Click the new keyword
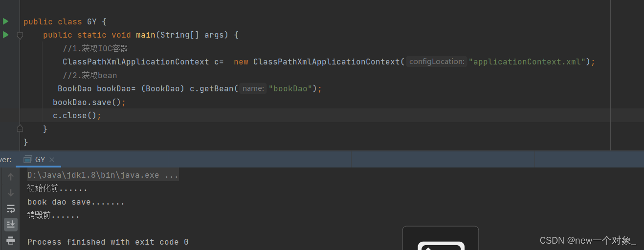Viewport: 644px width, 250px height. [x=241, y=62]
